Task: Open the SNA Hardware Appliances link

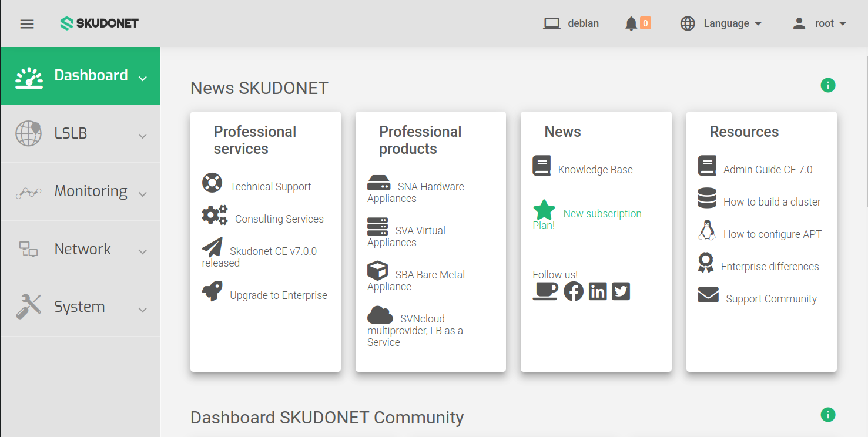Action: click(x=416, y=192)
